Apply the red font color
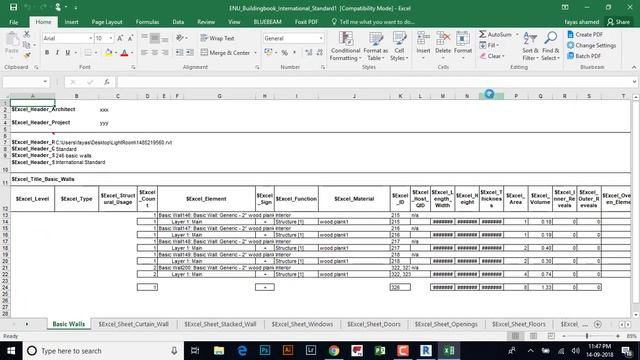The height and width of the screenshot is (360, 640). 124,53
